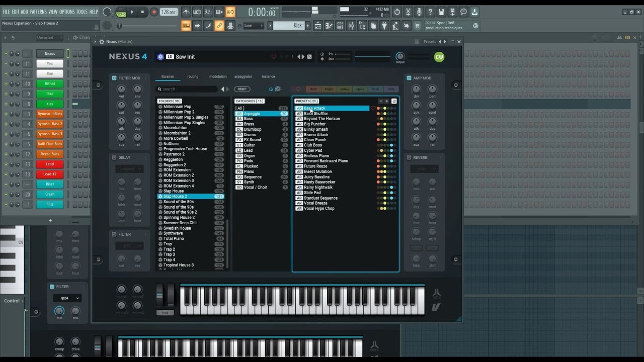Open the lp24 filter type dropdown
This screenshot has width=644, height=362.
[67, 298]
